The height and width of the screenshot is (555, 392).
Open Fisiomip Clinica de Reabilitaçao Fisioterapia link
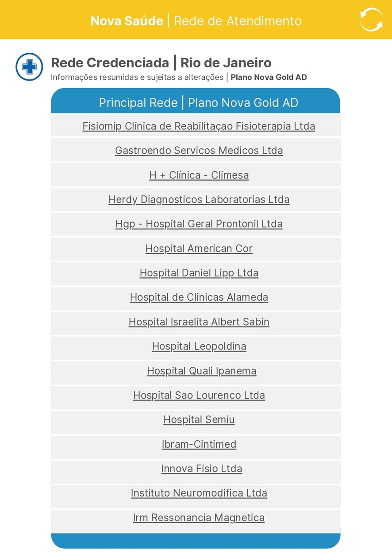pyautogui.click(x=199, y=126)
